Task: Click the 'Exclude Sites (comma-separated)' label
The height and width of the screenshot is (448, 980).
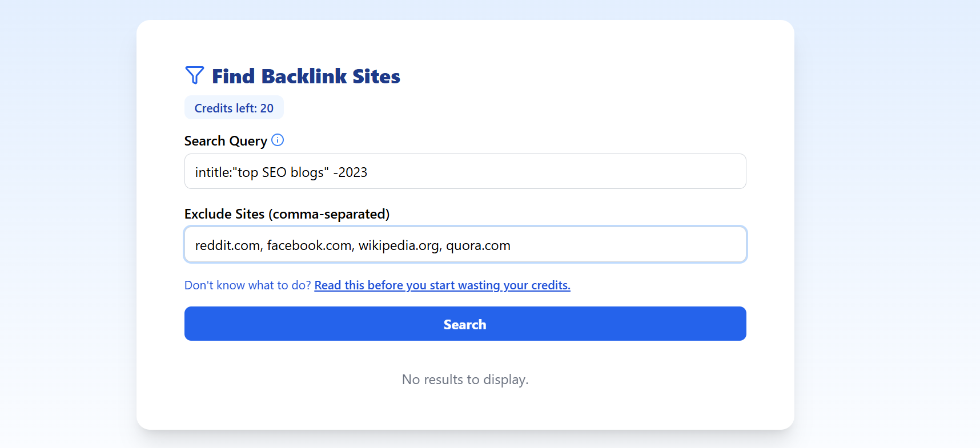Action: coord(287,214)
